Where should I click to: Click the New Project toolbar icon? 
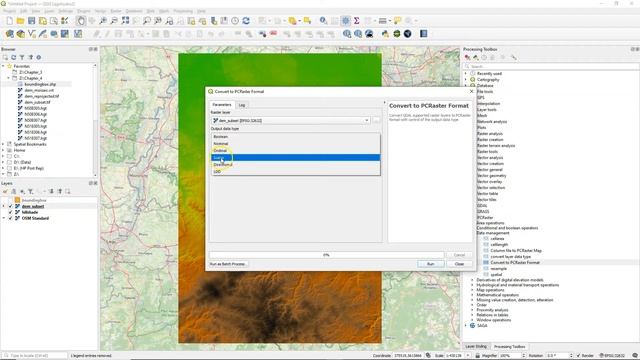click(x=9, y=21)
